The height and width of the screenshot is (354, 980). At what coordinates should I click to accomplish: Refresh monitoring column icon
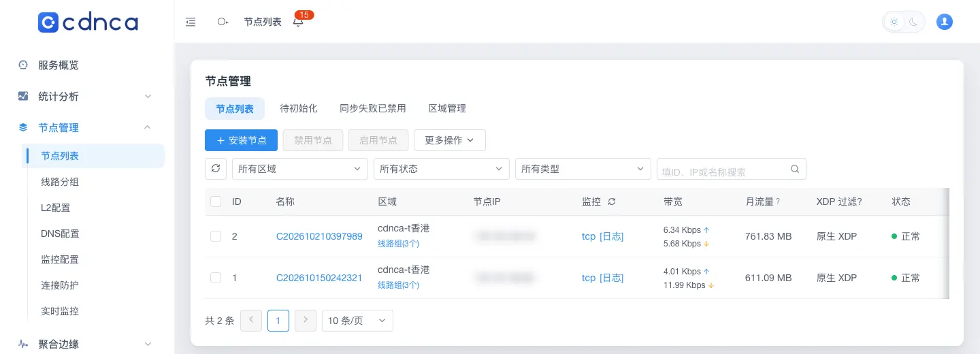point(612,202)
